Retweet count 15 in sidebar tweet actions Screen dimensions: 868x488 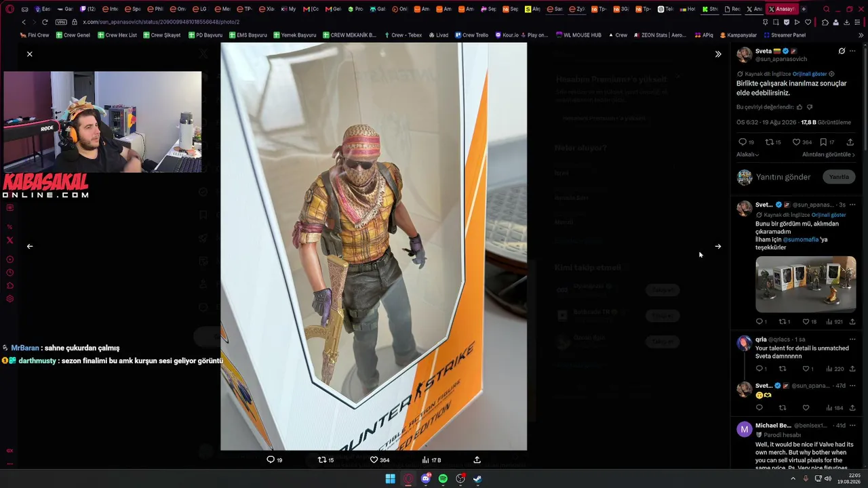pos(773,142)
